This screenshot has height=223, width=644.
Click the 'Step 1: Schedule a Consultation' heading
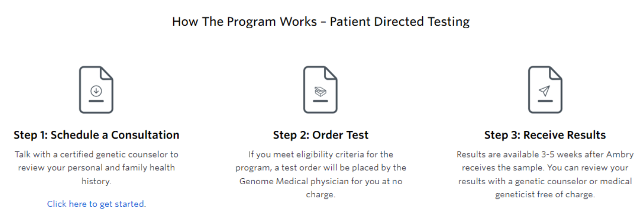click(x=96, y=135)
